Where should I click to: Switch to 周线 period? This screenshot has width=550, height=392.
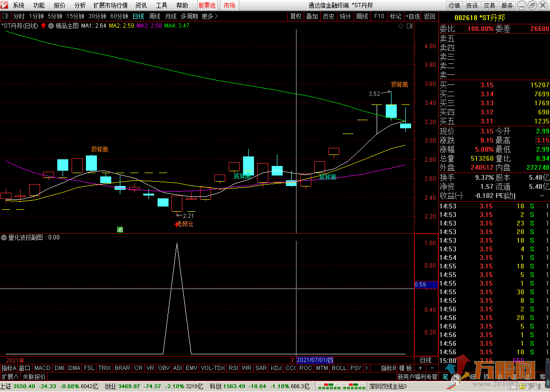[x=155, y=16]
